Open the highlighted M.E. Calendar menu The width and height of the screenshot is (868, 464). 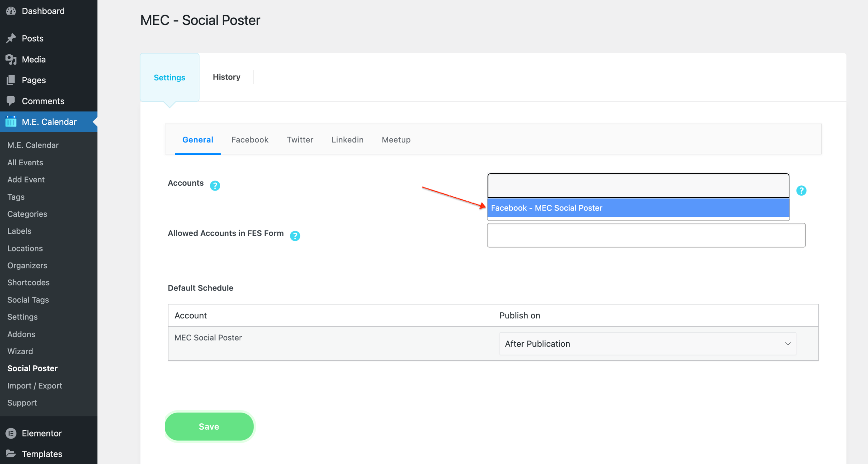pos(49,121)
